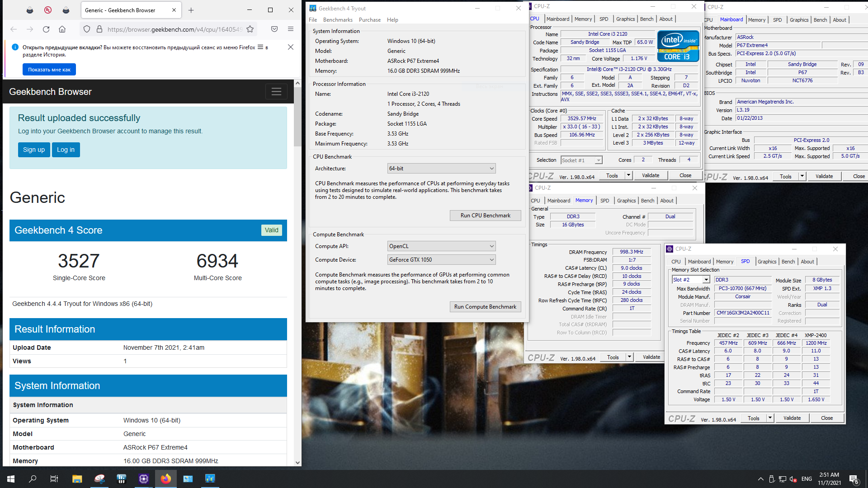Switch to CPU-Z via purple taskbar icon
This screenshot has height=488, width=868.
point(144,479)
